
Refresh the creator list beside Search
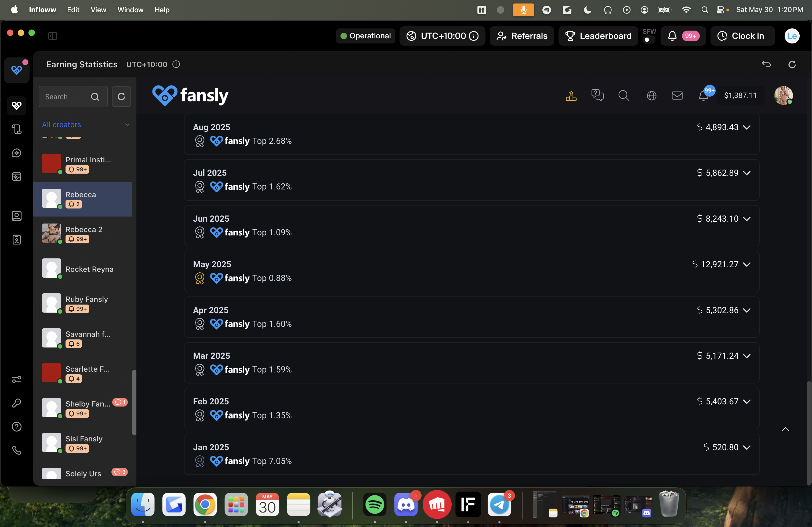pyautogui.click(x=121, y=97)
